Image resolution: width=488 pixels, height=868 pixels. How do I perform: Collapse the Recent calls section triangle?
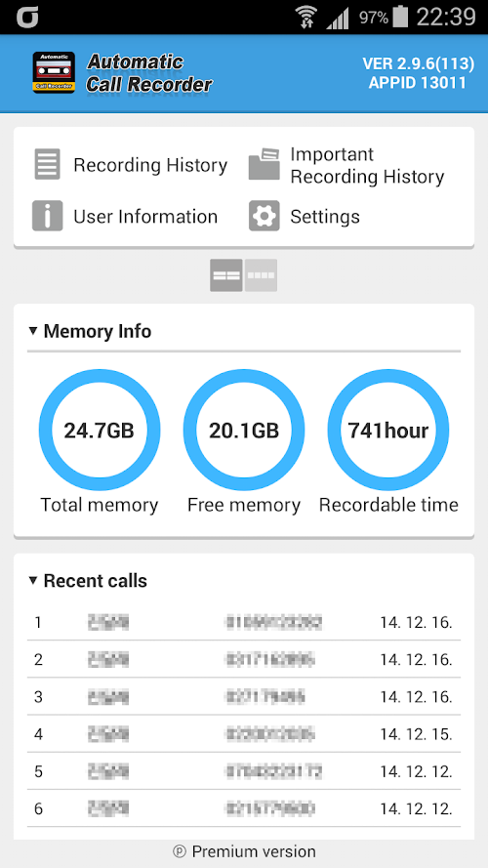click(33, 581)
